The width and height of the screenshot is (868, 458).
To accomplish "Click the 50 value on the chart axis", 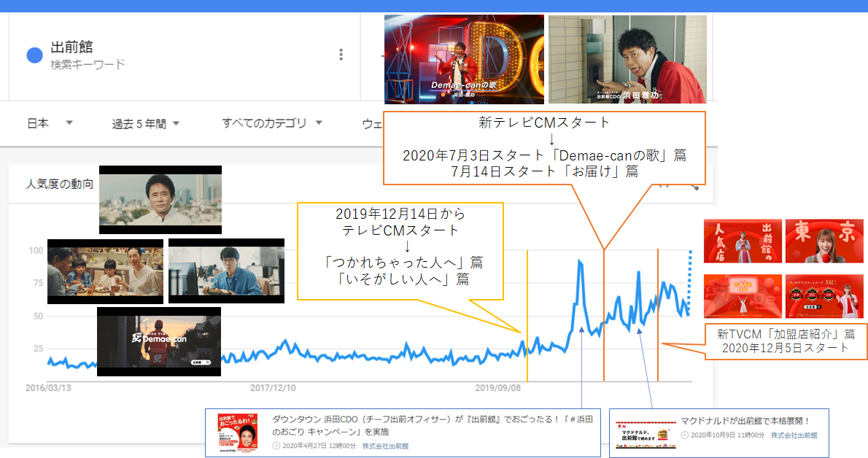I will coord(38,317).
